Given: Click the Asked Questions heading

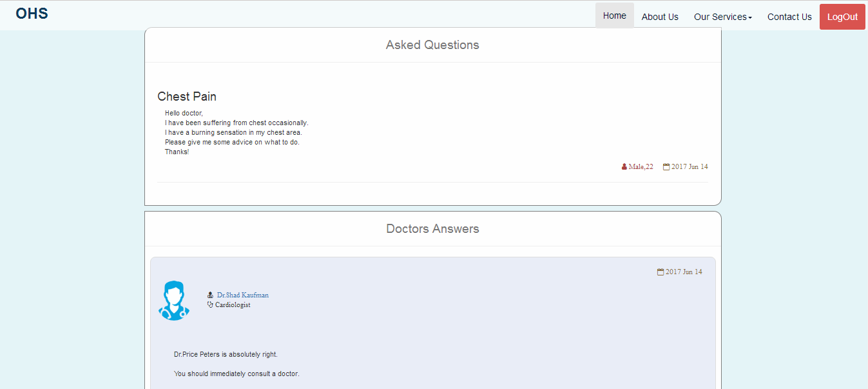Looking at the screenshot, I should [432, 45].
